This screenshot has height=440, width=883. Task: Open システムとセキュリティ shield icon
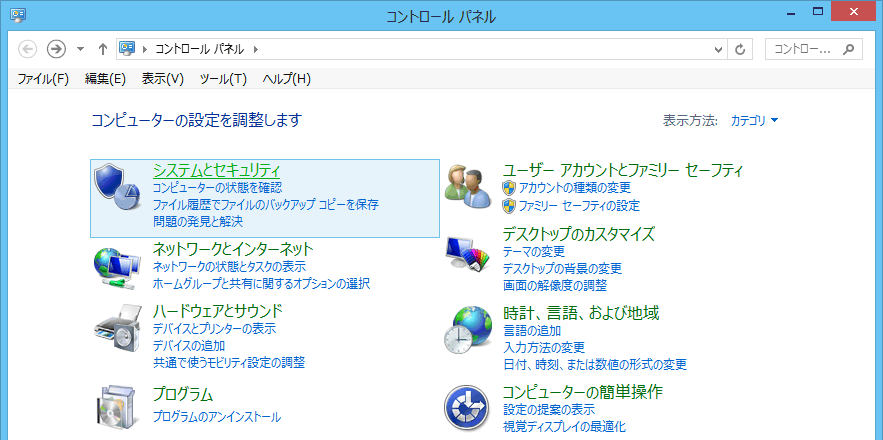click(117, 189)
